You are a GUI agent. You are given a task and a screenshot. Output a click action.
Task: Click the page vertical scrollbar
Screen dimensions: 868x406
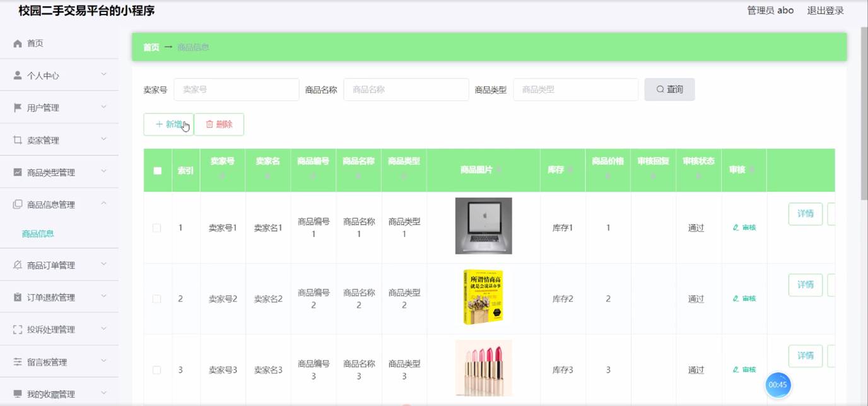(x=864, y=113)
